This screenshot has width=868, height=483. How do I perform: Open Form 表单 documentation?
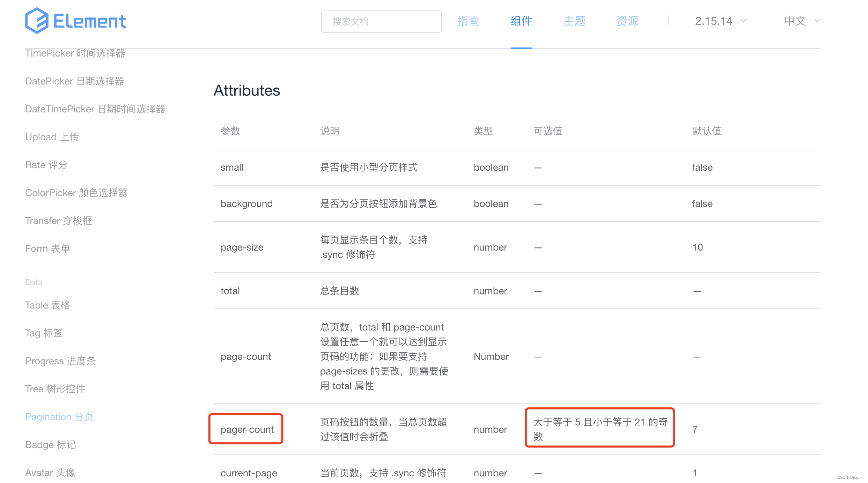(x=47, y=248)
